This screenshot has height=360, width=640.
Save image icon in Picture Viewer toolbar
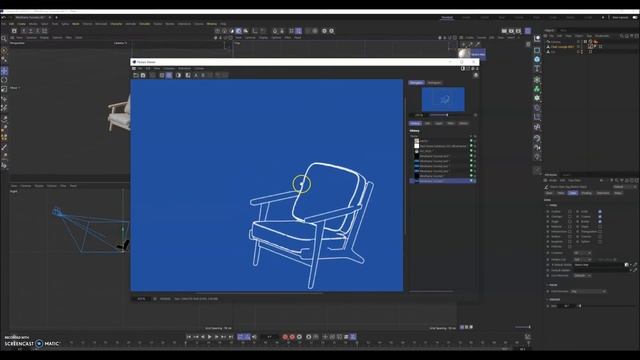coord(143,75)
